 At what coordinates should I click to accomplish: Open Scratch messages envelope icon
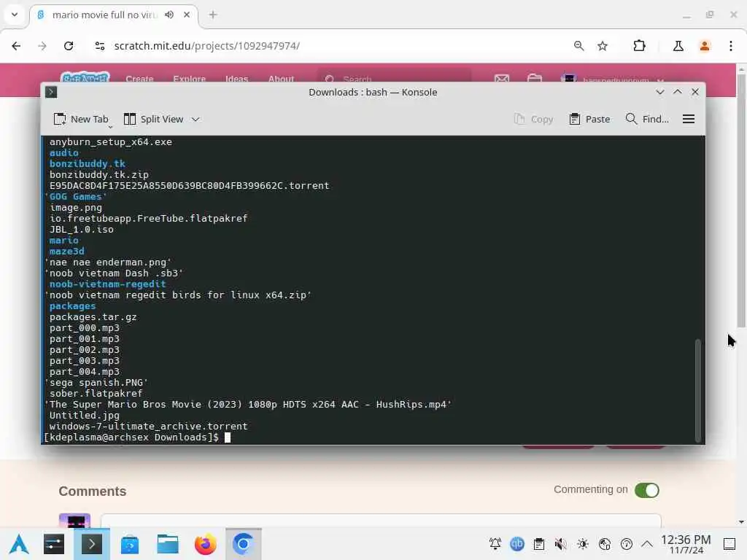point(502,78)
